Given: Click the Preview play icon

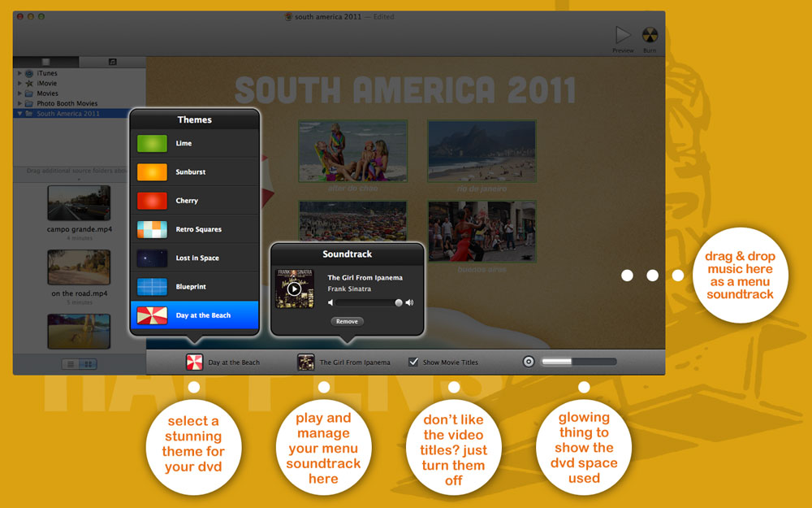Looking at the screenshot, I should point(623,35).
